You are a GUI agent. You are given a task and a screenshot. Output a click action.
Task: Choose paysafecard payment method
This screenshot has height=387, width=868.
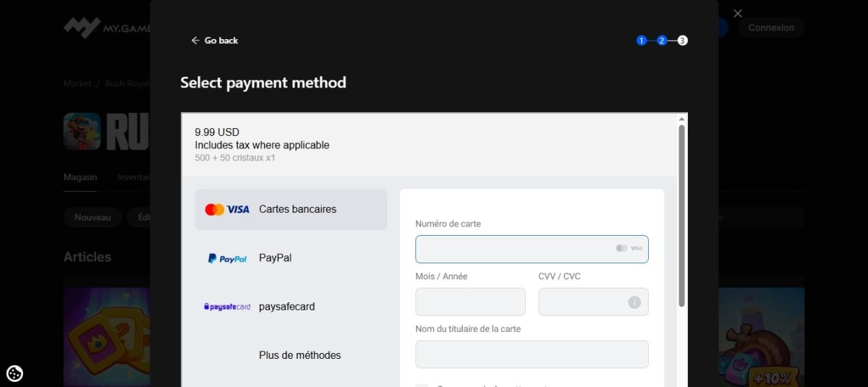[x=291, y=307]
